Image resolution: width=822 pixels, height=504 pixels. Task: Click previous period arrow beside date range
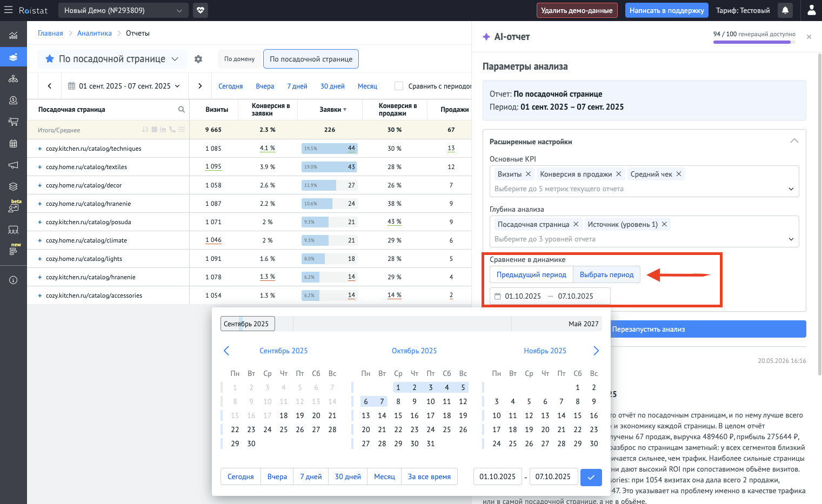click(x=50, y=86)
